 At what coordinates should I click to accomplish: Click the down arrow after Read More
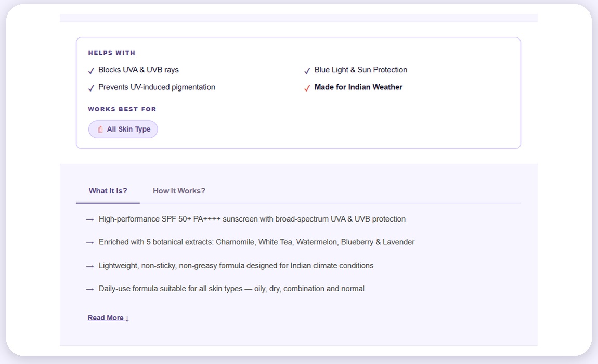[x=127, y=318]
